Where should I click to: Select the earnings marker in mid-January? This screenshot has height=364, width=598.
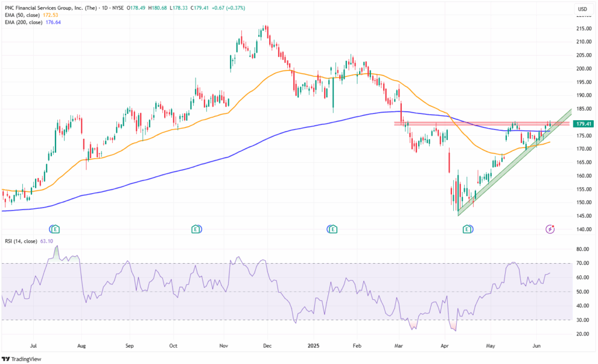click(x=332, y=229)
